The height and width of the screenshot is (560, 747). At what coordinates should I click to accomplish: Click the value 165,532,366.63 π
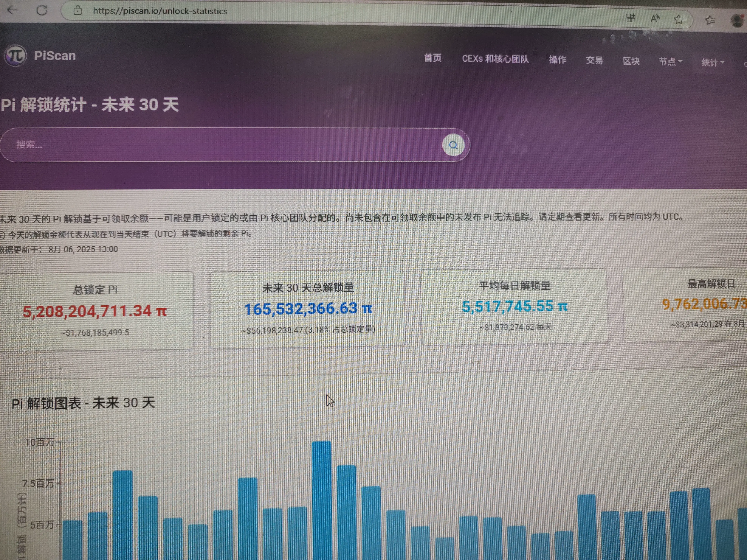tap(308, 309)
